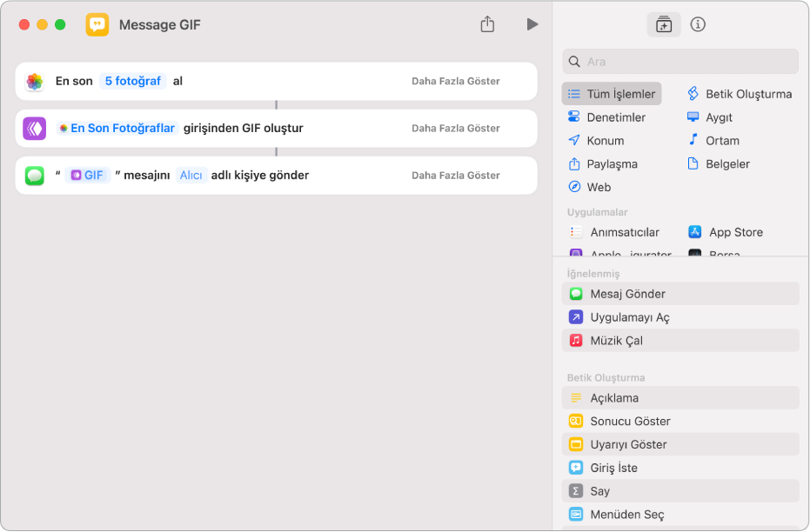Image resolution: width=810 pixels, height=532 pixels.
Task: Open Belgeler category
Action: 718,163
